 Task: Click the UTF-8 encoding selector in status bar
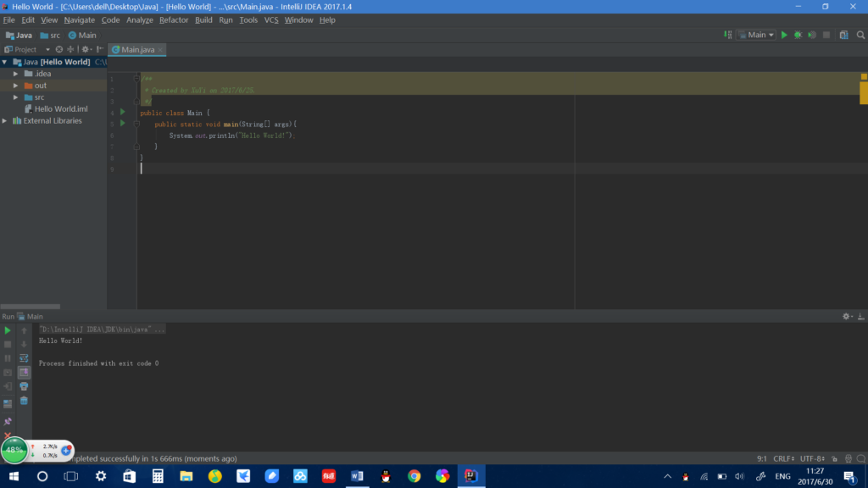(x=811, y=457)
